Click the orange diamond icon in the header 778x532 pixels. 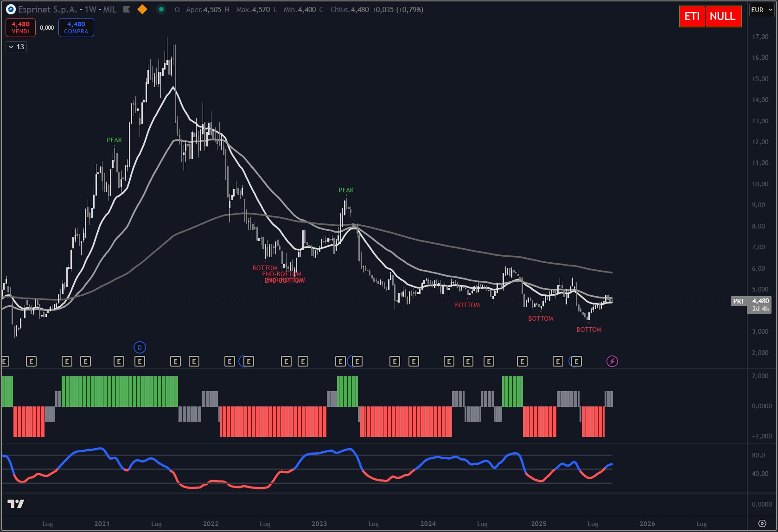pyautogui.click(x=142, y=9)
